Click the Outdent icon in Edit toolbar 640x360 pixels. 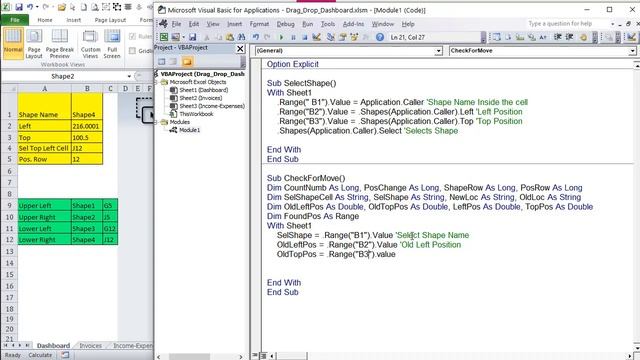click(x=569, y=37)
